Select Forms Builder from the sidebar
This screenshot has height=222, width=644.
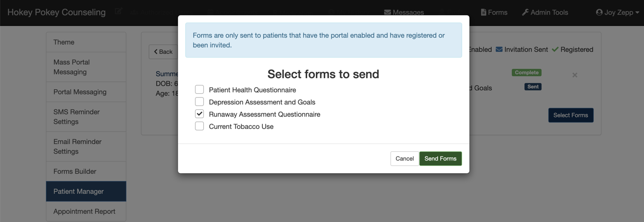click(x=86, y=171)
